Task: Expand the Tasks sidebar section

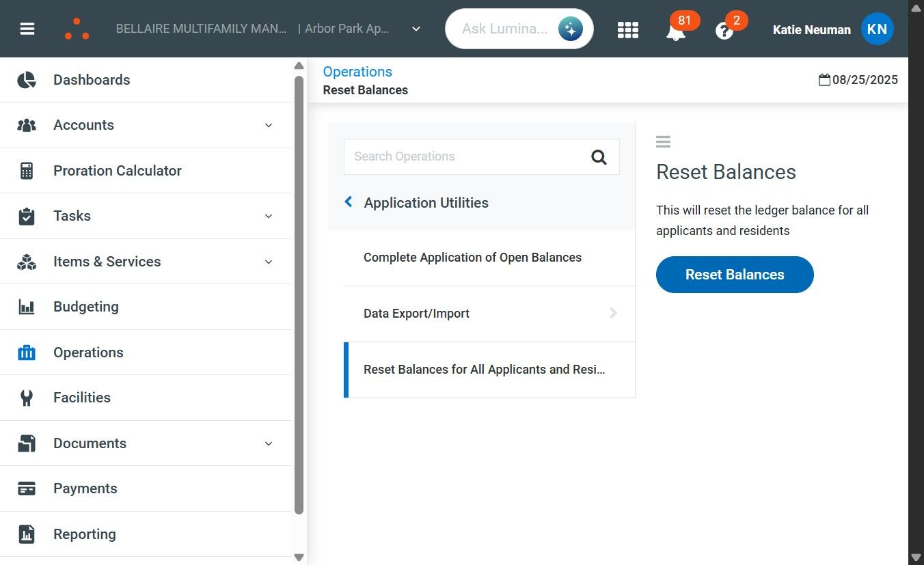Action: (269, 216)
